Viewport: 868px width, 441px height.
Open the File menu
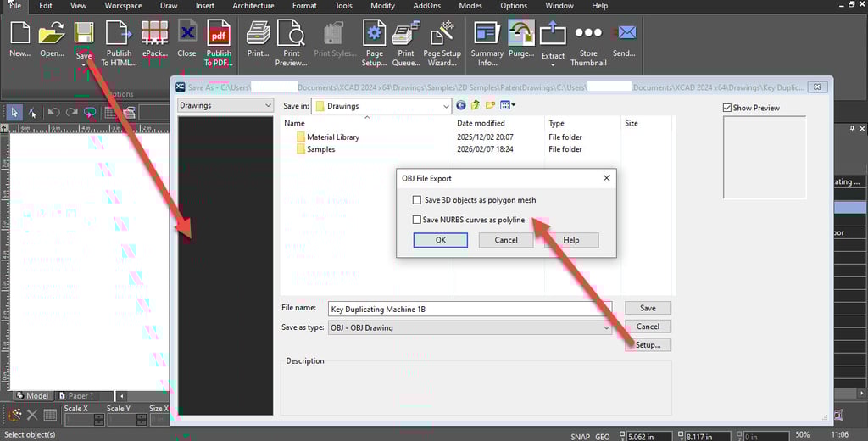[15, 6]
